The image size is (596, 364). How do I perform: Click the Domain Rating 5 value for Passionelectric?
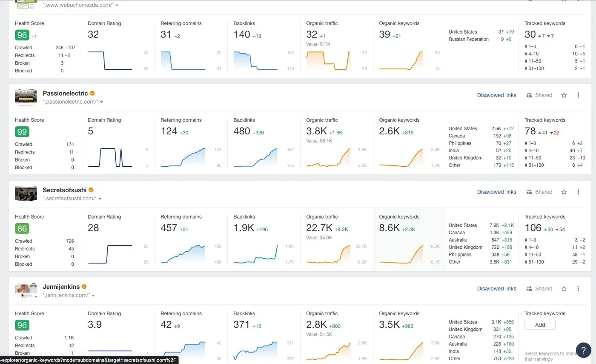pyautogui.click(x=91, y=131)
